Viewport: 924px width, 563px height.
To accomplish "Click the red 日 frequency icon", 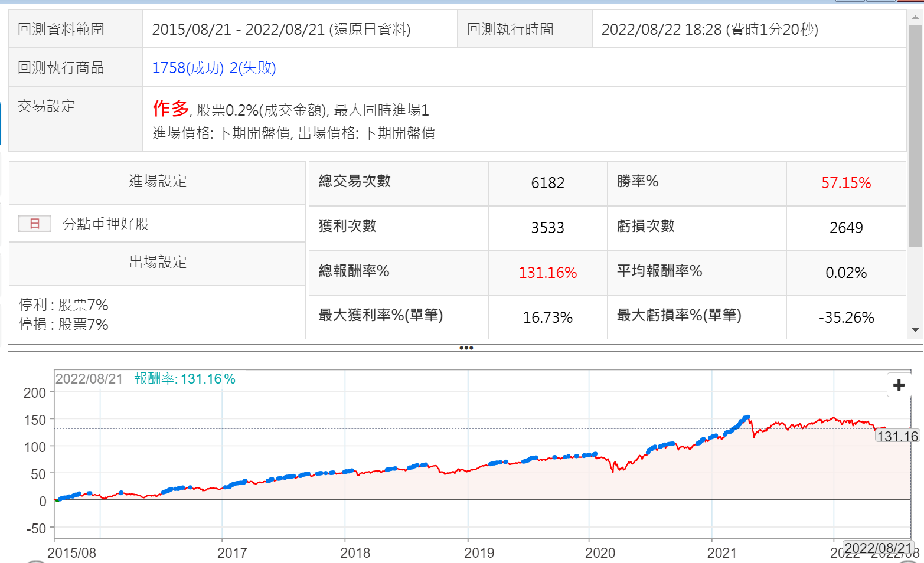I will [35, 224].
